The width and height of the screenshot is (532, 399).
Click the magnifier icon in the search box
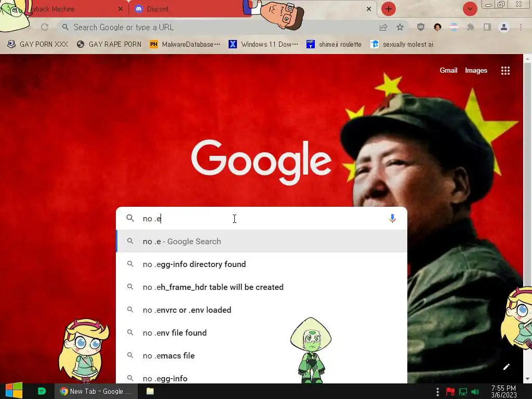click(x=130, y=218)
